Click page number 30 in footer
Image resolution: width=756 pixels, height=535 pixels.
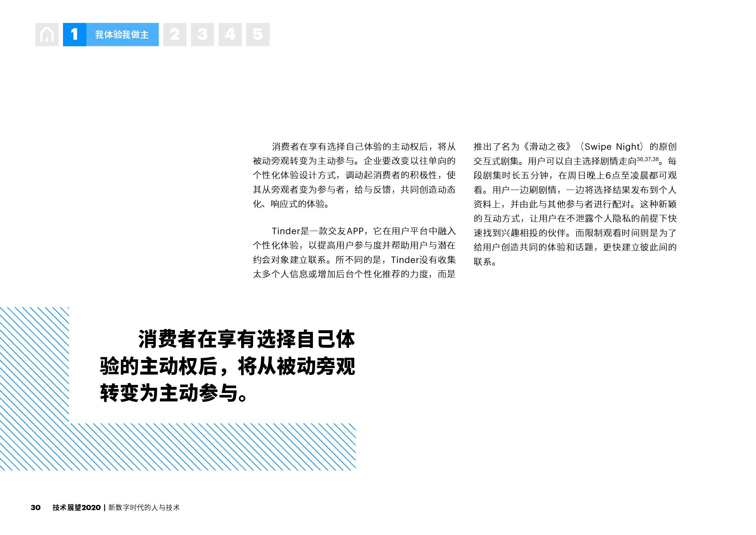(36, 507)
